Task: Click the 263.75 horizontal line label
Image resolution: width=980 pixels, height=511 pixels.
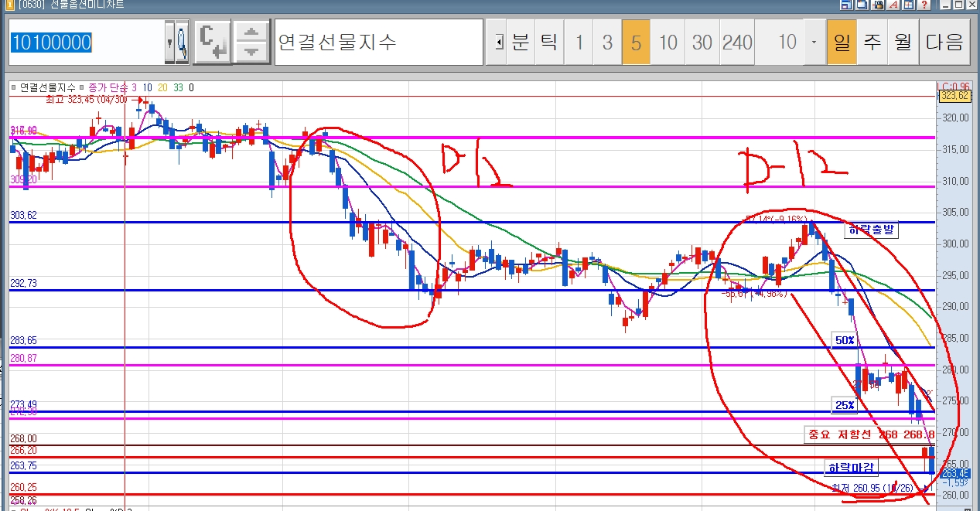Action: tap(22, 466)
